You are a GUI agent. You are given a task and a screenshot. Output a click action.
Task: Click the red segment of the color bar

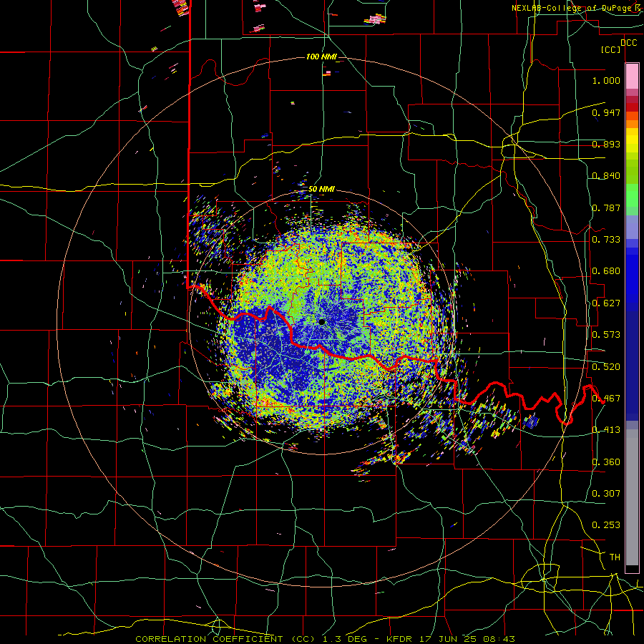point(632,107)
